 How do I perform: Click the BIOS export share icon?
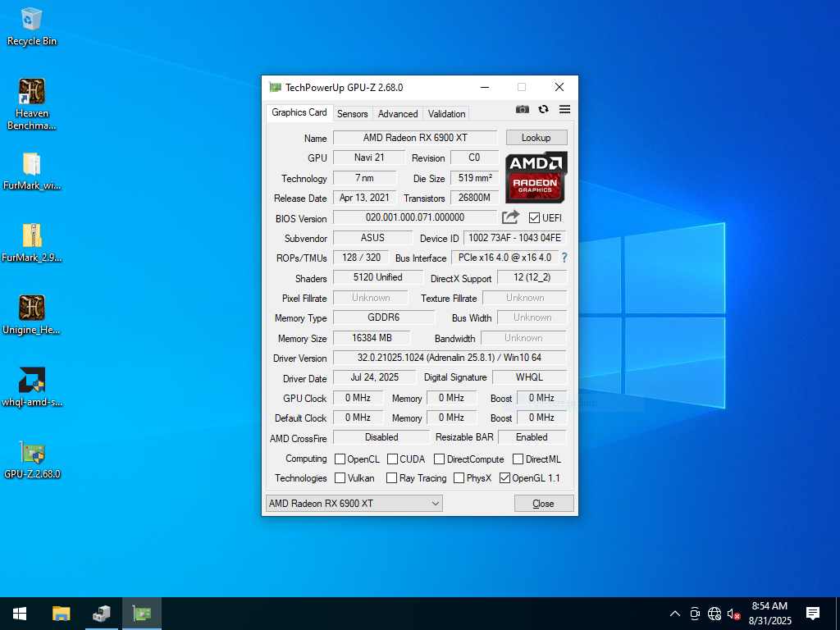pyautogui.click(x=510, y=217)
